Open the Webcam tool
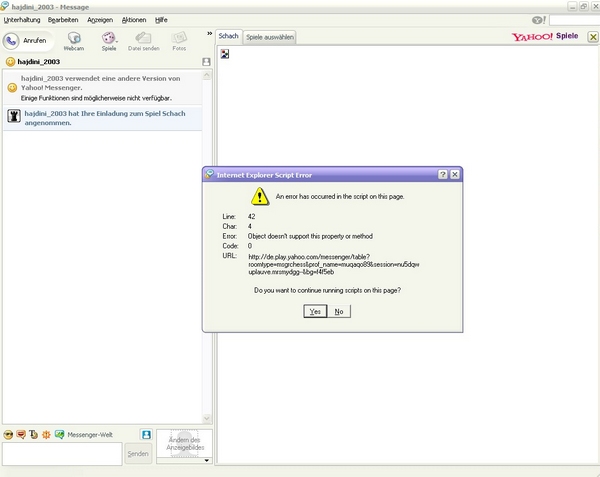This screenshot has height=477, width=600. 74,41
